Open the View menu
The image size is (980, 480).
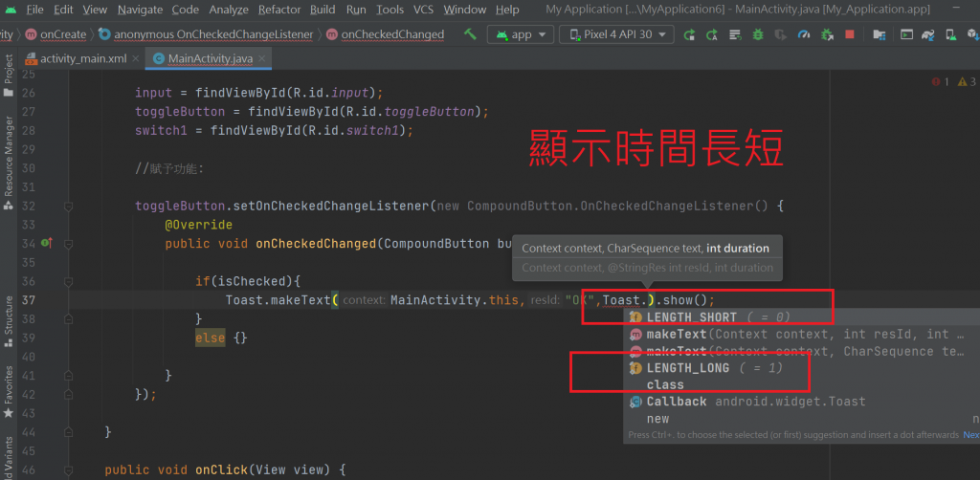pos(95,10)
